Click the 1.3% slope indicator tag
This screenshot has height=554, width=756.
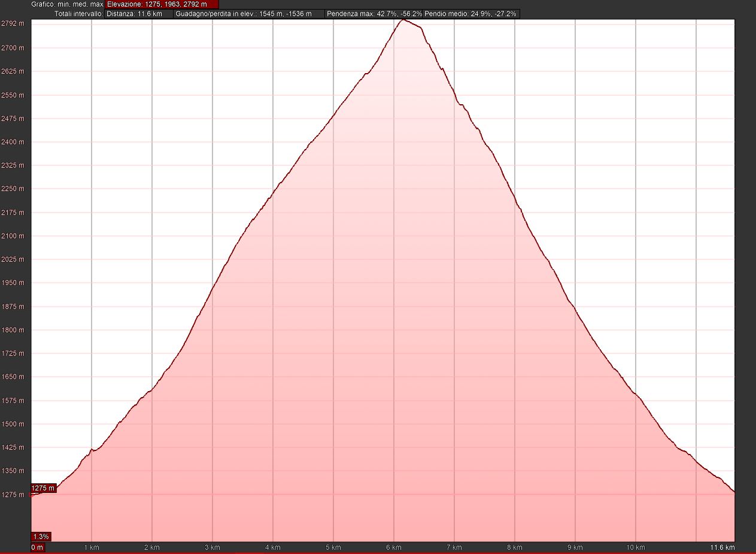[x=41, y=536]
